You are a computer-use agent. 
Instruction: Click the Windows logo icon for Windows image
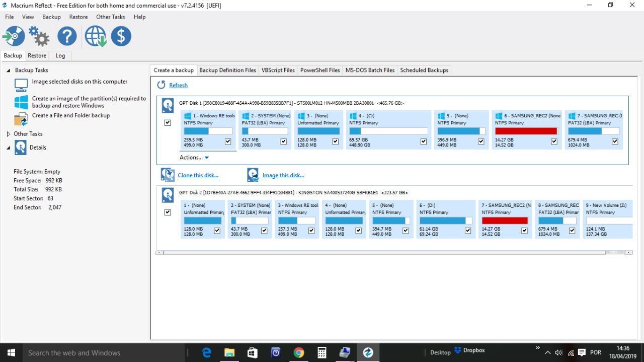point(21,102)
